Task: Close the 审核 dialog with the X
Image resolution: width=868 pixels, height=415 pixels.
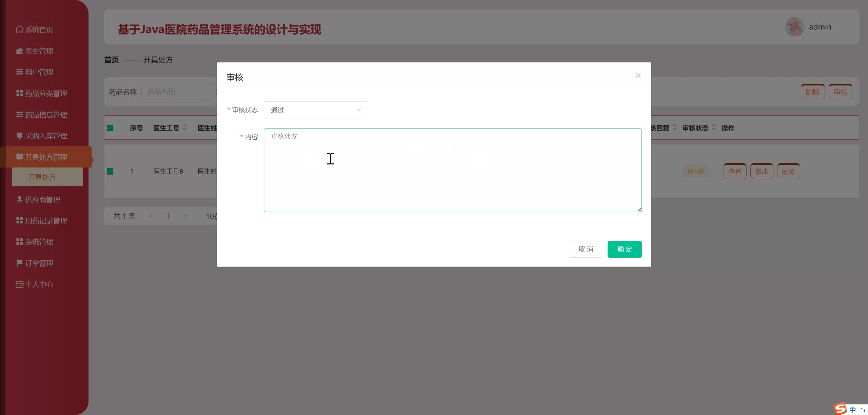Action: point(638,76)
